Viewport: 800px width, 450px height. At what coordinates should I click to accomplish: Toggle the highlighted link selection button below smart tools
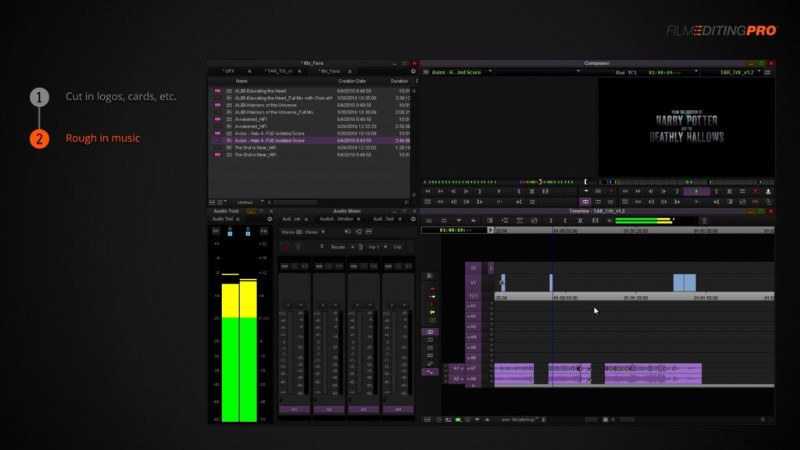coord(430,332)
